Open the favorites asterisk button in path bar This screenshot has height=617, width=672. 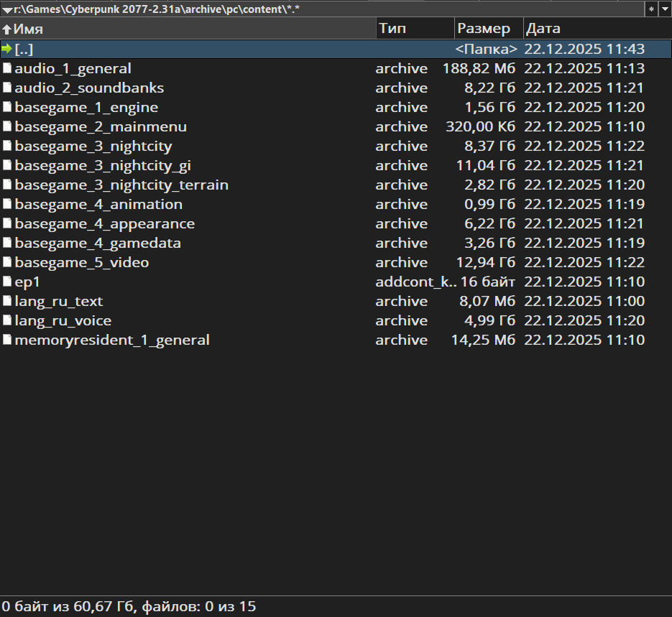coord(651,9)
